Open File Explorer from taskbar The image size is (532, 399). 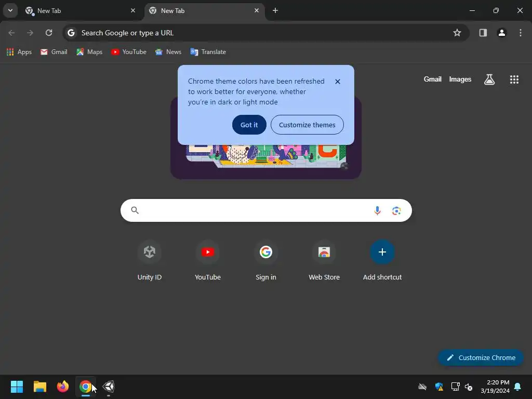[x=39, y=387]
